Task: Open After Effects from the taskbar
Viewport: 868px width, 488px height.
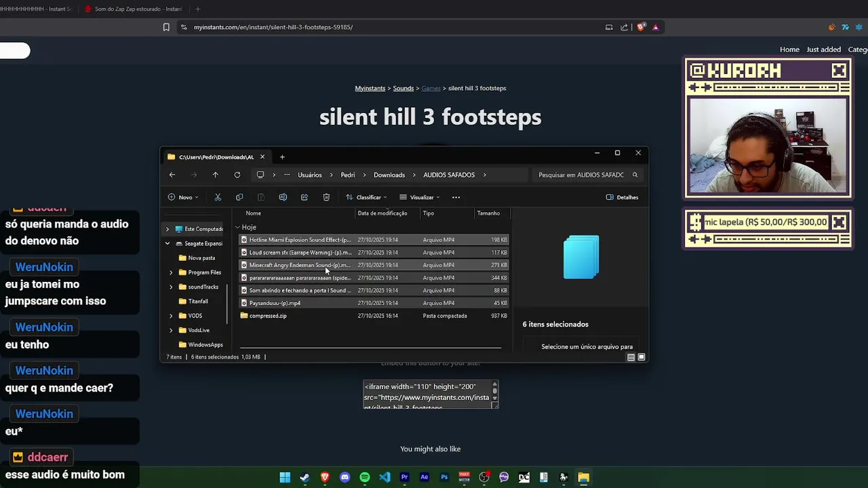Action: click(x=425, y=477)
